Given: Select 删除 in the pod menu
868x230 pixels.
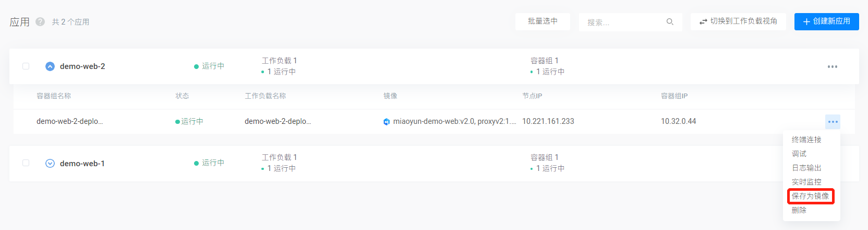Looking at the screenshot, I should click(799, 210).
